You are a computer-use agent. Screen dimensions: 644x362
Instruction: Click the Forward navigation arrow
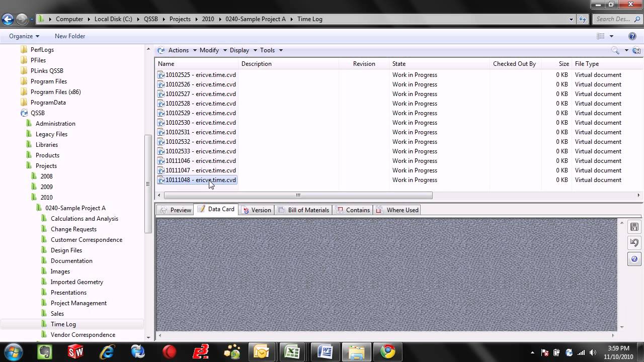(22, 19)
